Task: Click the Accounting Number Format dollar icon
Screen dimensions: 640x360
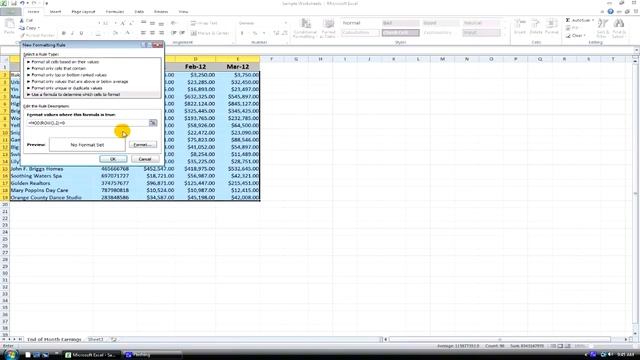Action: coord(242,33)
